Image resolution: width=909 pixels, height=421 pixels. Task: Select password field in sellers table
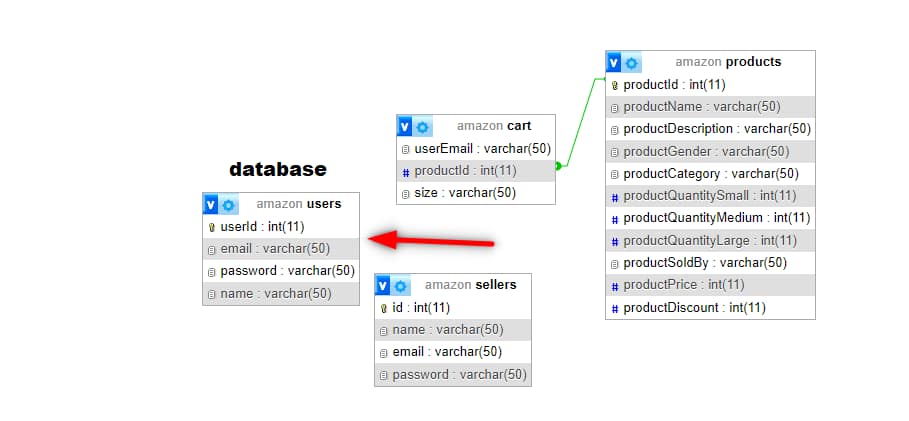[459, 374]
